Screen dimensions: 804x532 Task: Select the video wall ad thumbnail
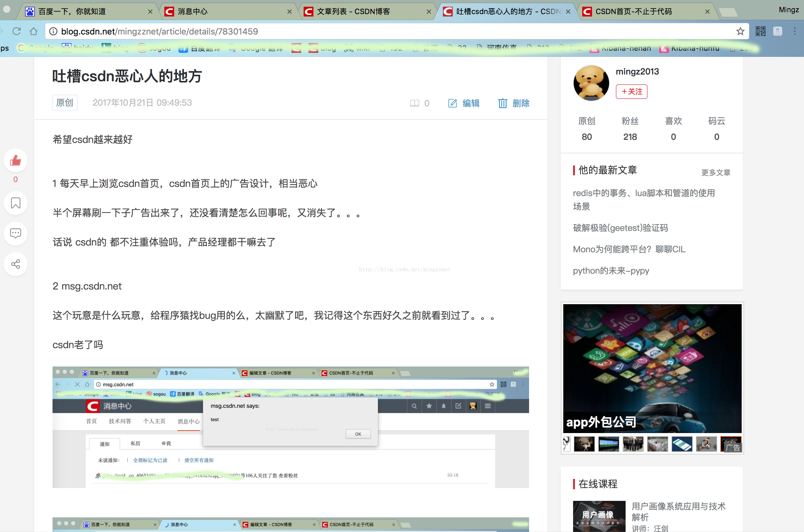[x=608, y=444]
